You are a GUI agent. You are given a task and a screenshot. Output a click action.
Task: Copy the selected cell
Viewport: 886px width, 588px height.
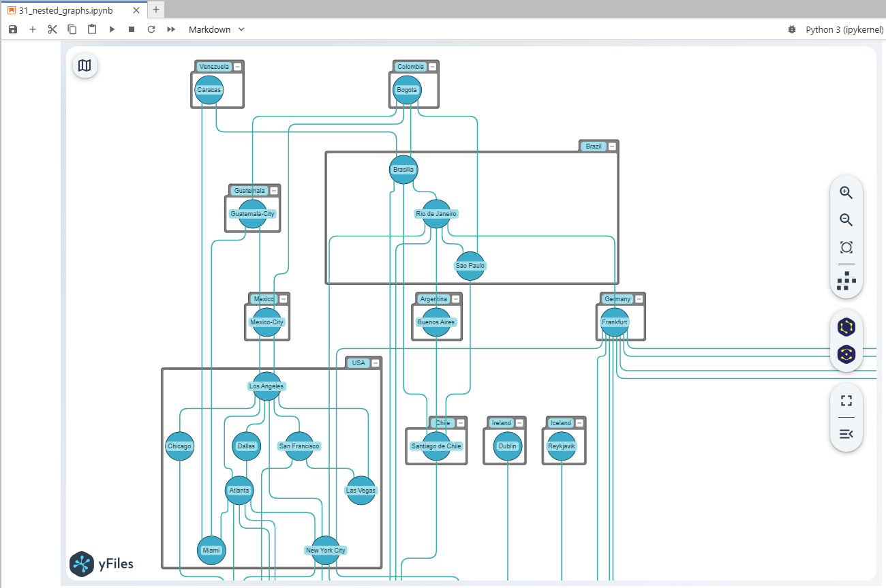tap(72, 29)
